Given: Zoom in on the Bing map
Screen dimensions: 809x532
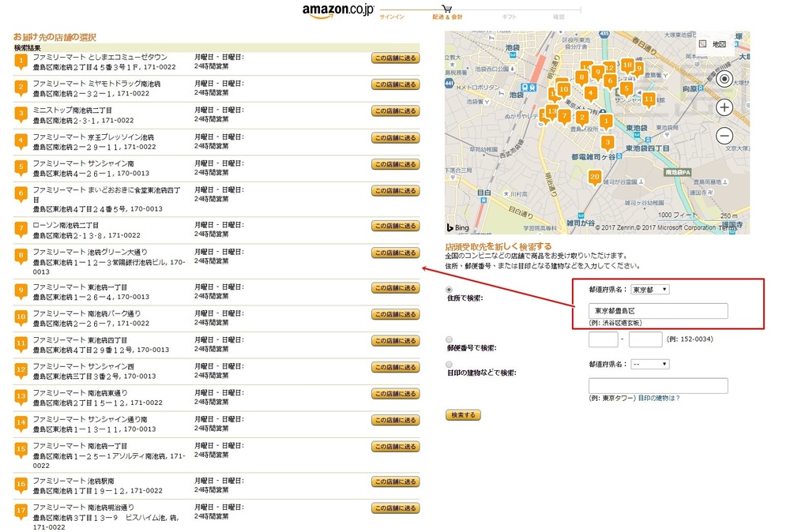Looking at the screenshot, I should coord(724,107).
